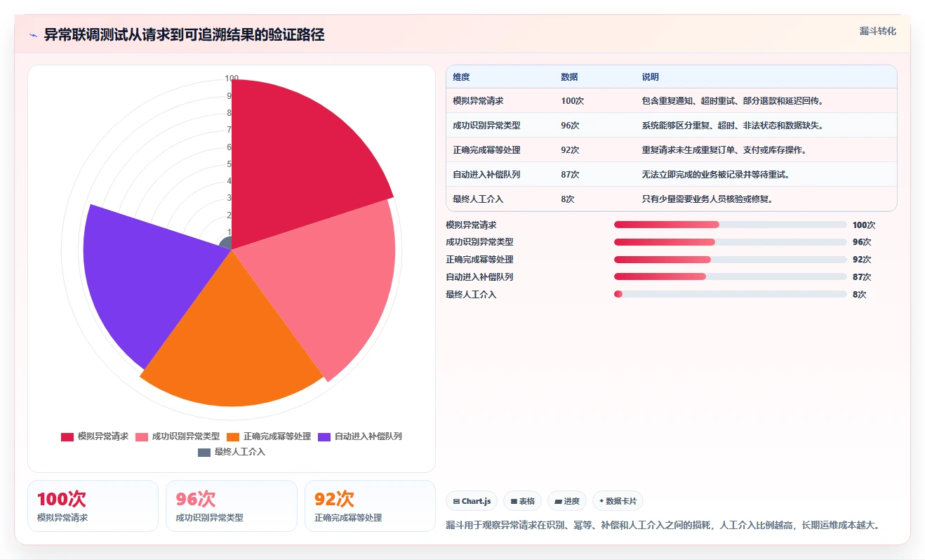Click the 正确完成幂等处理 progress bar
Viewport: 925px width, 560px height.
click(730, 260)
